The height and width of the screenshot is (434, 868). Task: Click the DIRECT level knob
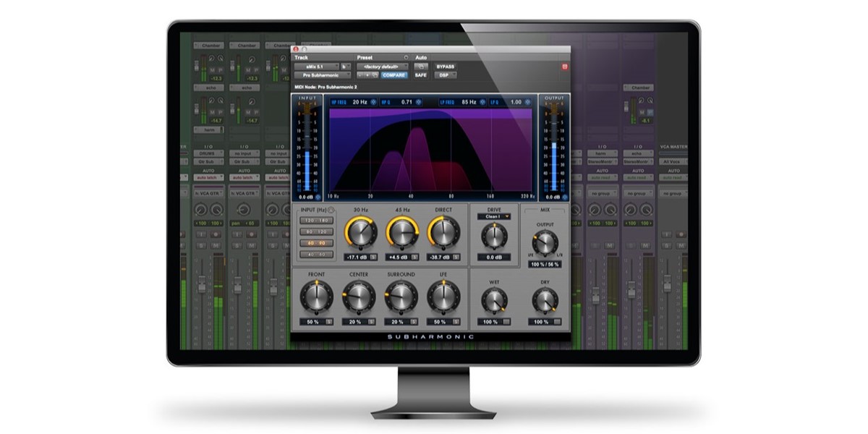pos(443,233)
